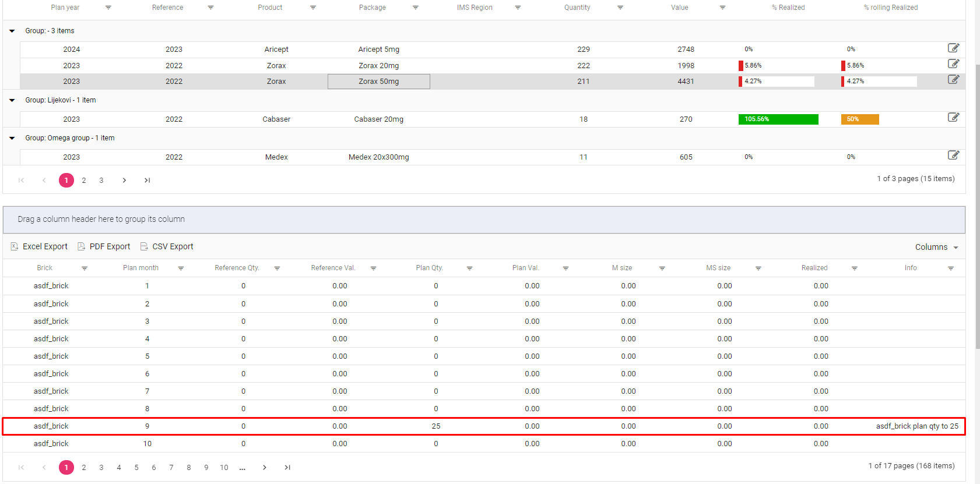This screenshot has height=484, width=980.
Task: Open filter icon on Realized column
Action: point(854,269)
